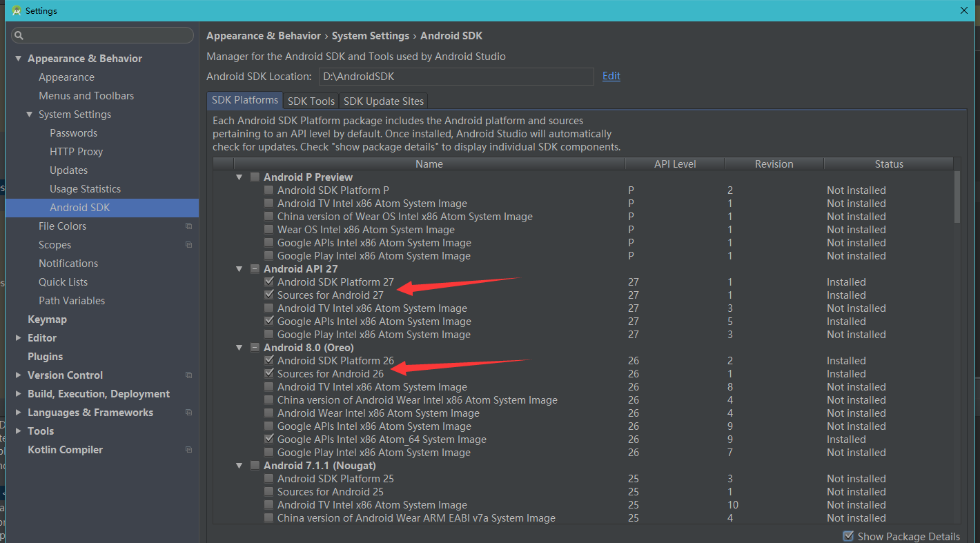Click the project-level icon beside Languages & Frameworks
The width and height of the screenshot is (980, 543).
(188, 413)
